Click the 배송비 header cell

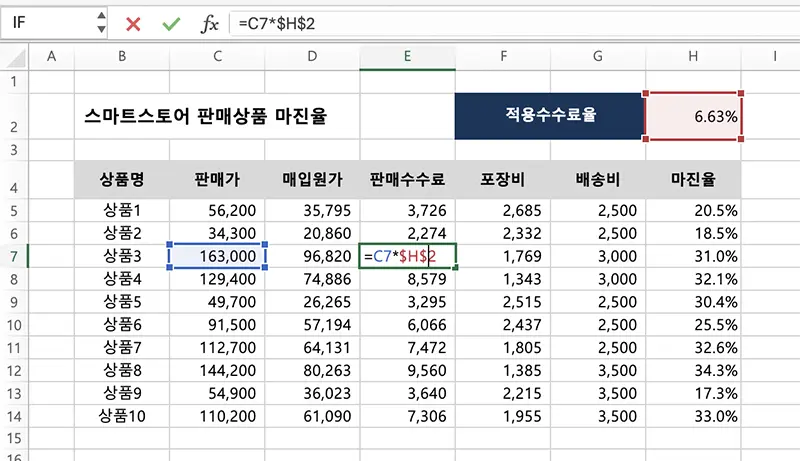(598, 180)
